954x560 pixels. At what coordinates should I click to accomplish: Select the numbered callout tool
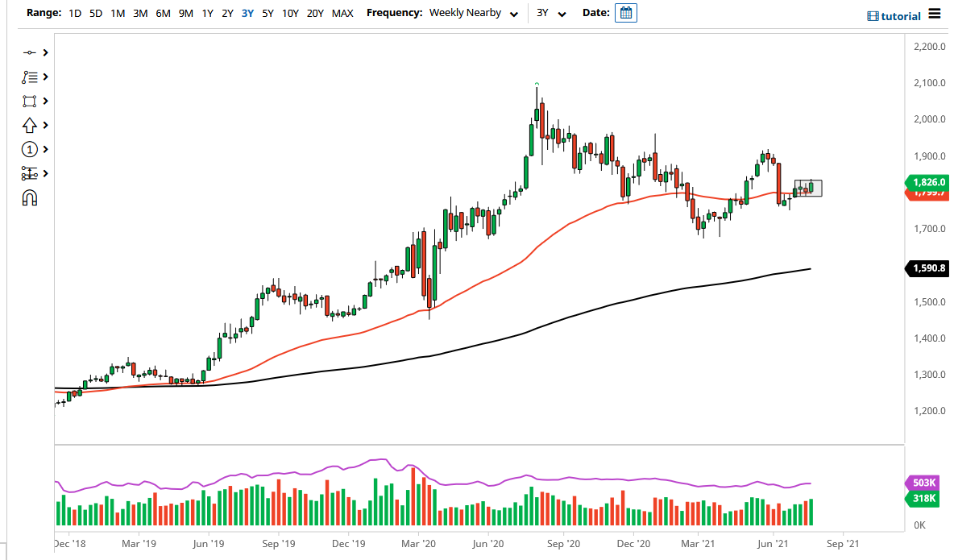tap(31, 149)
